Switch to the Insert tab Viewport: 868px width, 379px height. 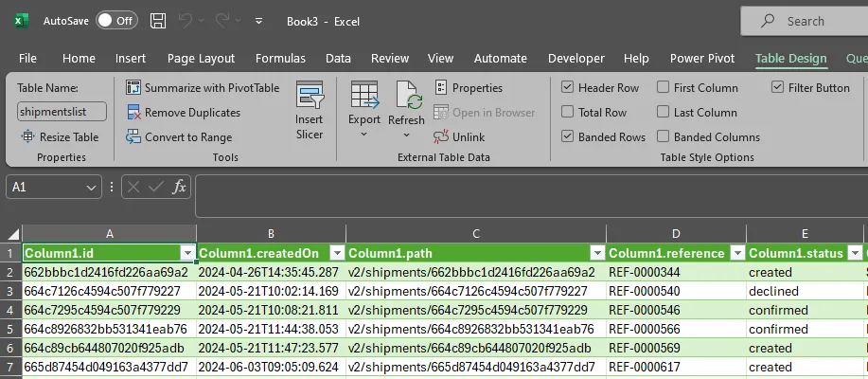[131, 58]
